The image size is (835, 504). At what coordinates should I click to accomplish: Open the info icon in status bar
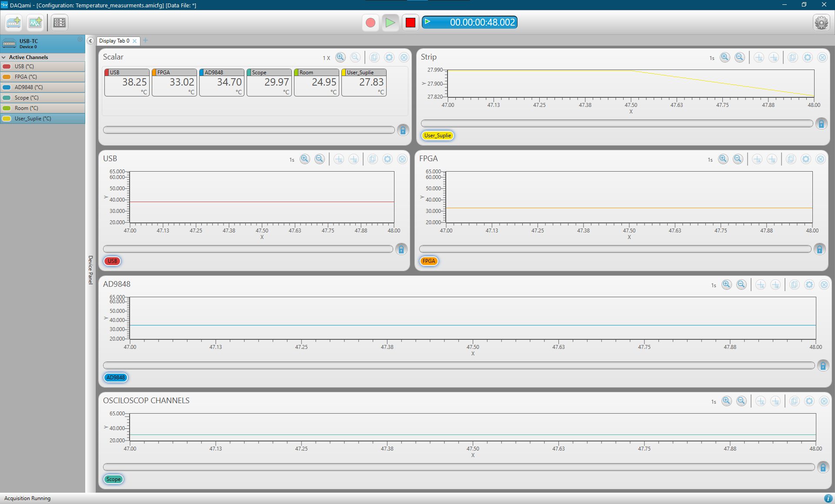click(828, 498)
